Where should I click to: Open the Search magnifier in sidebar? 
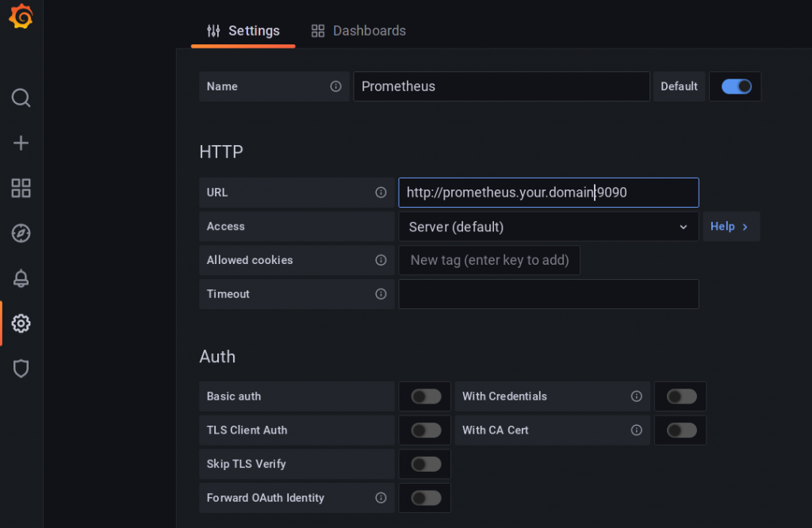pos(21,98)
